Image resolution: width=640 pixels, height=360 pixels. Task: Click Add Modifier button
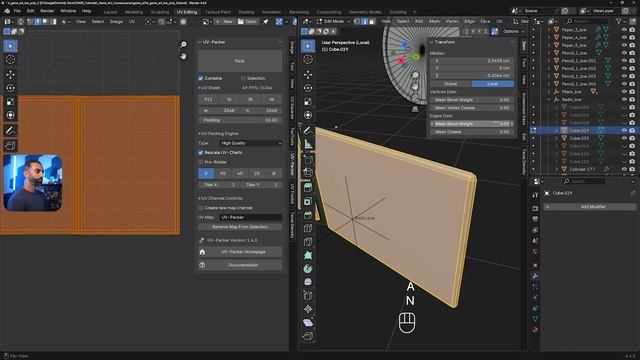point(589,207)
